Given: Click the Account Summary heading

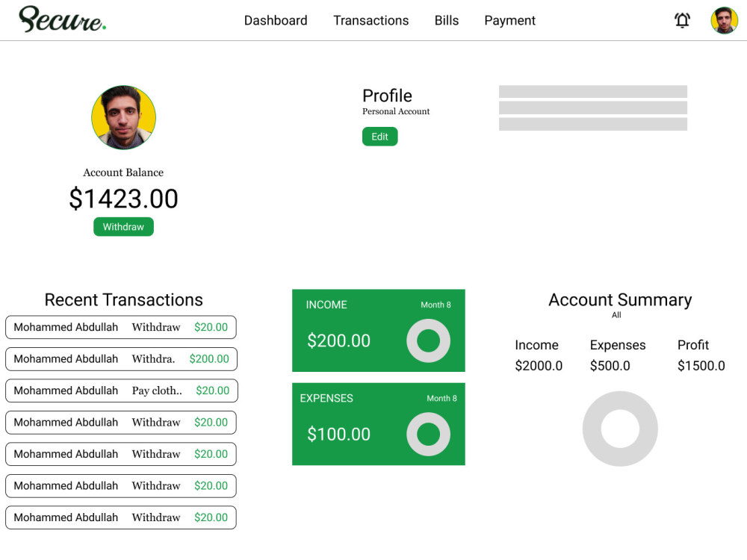Looking at the screenshot, I should [x=620, y=300].
